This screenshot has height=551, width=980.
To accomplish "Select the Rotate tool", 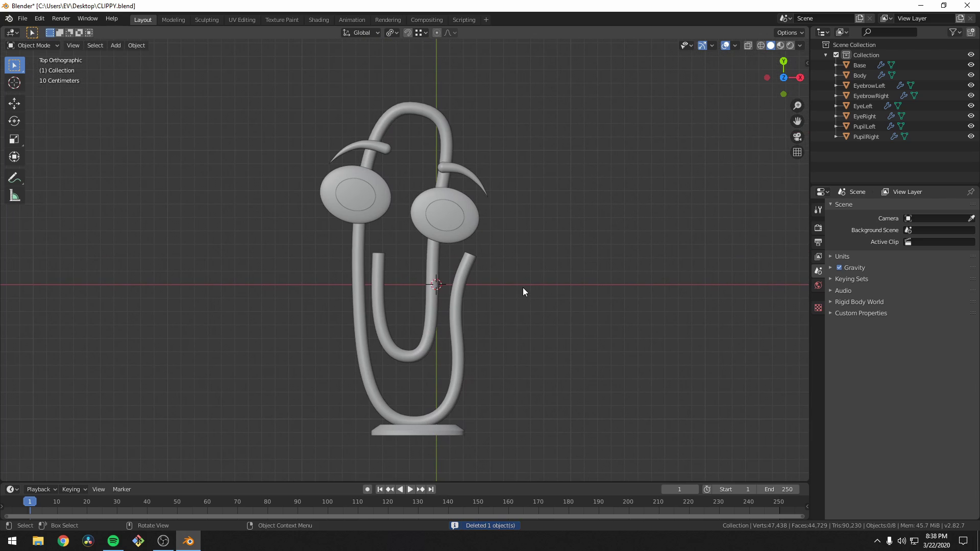I will click(14, 121).
